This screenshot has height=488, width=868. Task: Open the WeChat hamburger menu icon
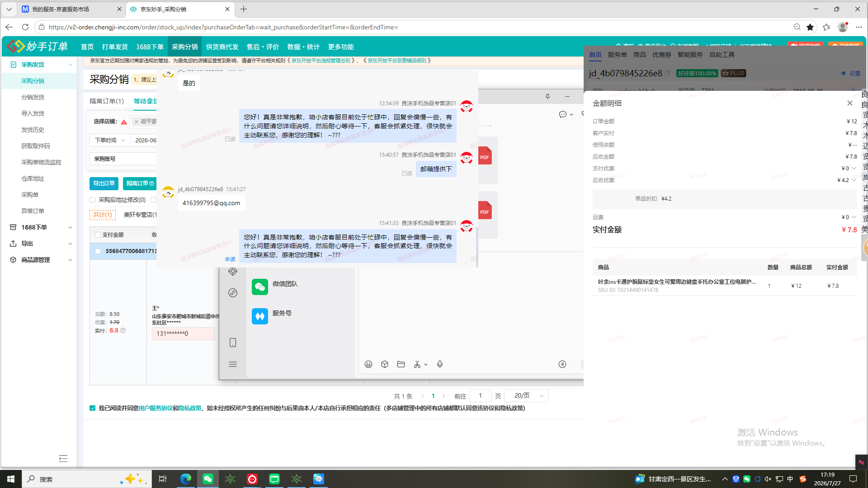click(233, 364)
